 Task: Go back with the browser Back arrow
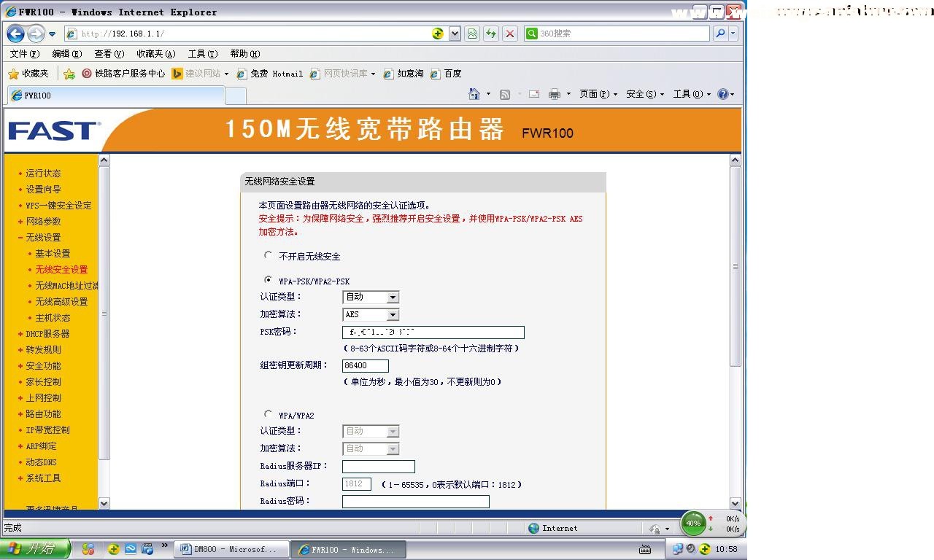pos(15,34)
